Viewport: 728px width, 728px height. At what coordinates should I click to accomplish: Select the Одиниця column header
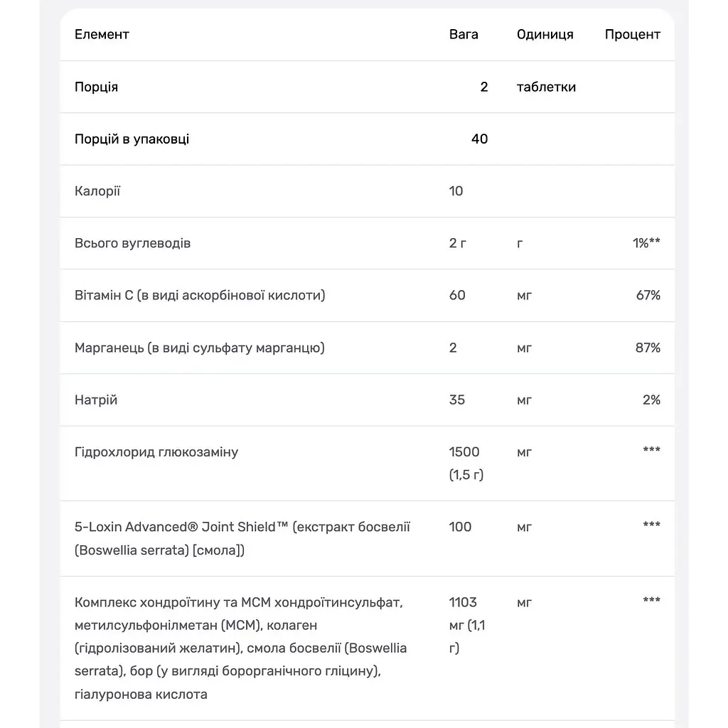(x=545, y=34)
